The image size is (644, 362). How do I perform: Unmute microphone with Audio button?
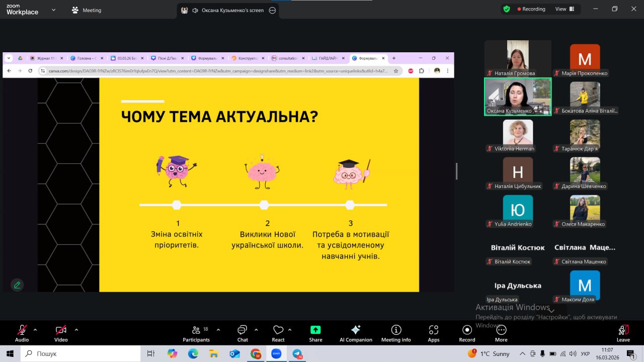22,333
